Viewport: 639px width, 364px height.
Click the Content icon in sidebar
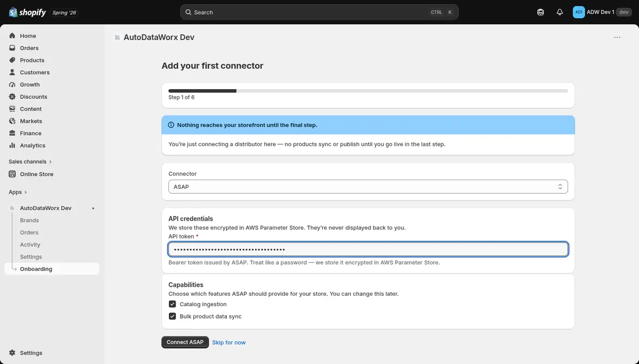12,109
